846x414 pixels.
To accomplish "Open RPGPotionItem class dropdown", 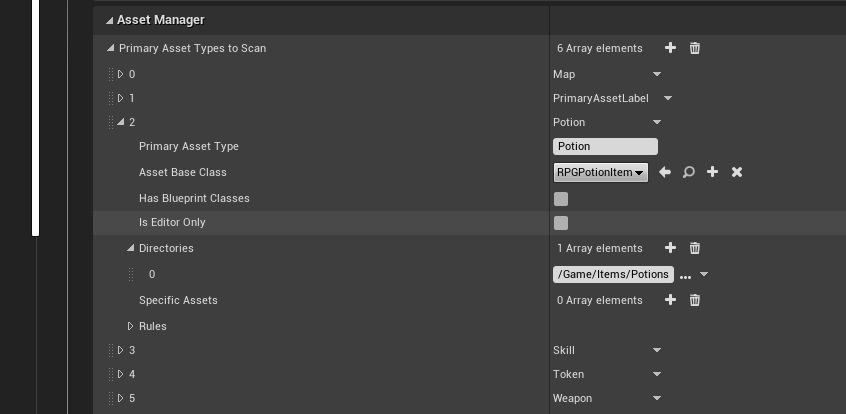I will pos(600,172).
